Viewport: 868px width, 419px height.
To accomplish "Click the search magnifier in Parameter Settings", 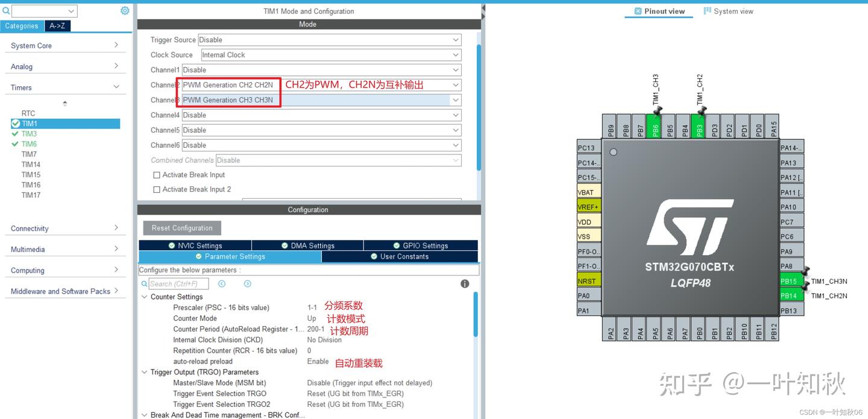I will coord(145,283).
